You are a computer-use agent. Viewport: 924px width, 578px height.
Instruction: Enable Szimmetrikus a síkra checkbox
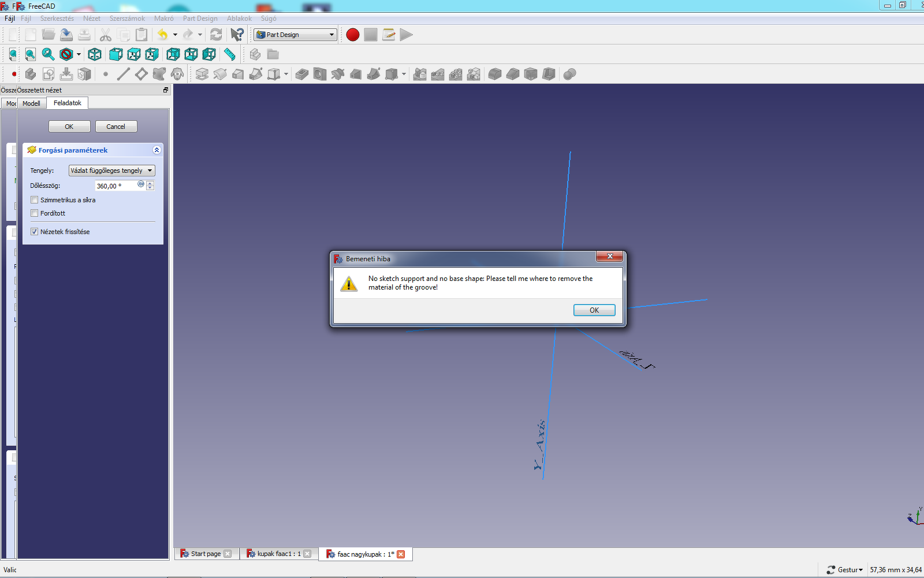35,200
